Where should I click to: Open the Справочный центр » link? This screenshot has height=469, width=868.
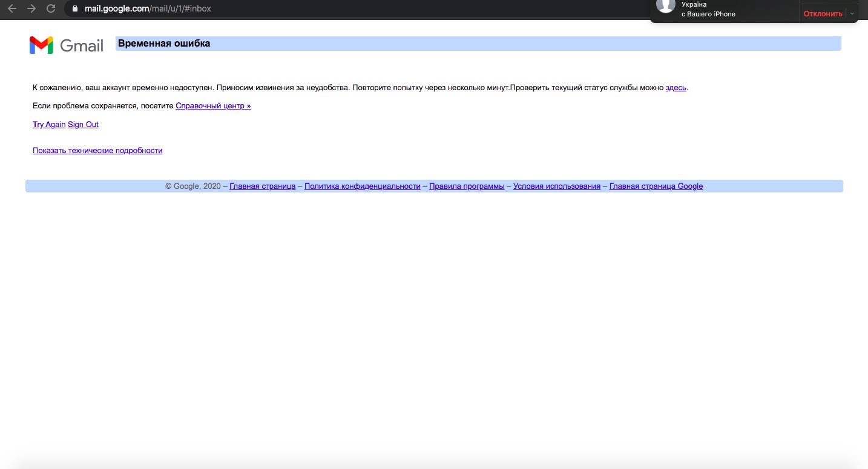[213, 106]
